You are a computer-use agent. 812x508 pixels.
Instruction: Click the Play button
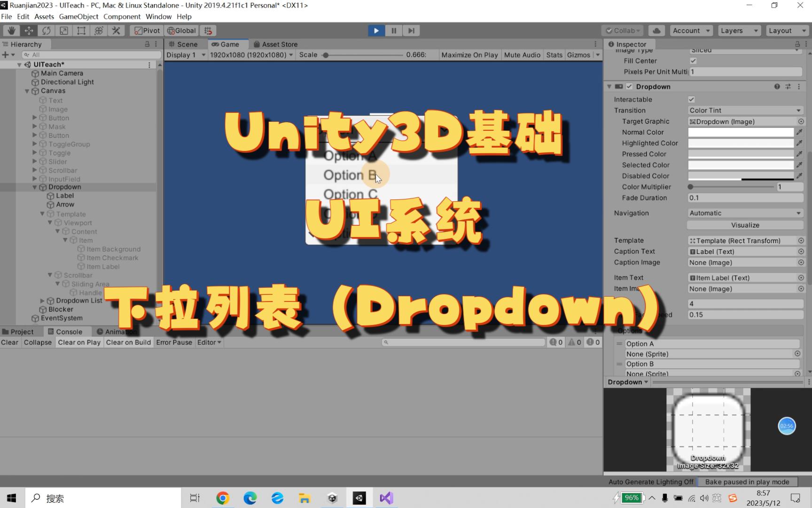coord(376,31)
